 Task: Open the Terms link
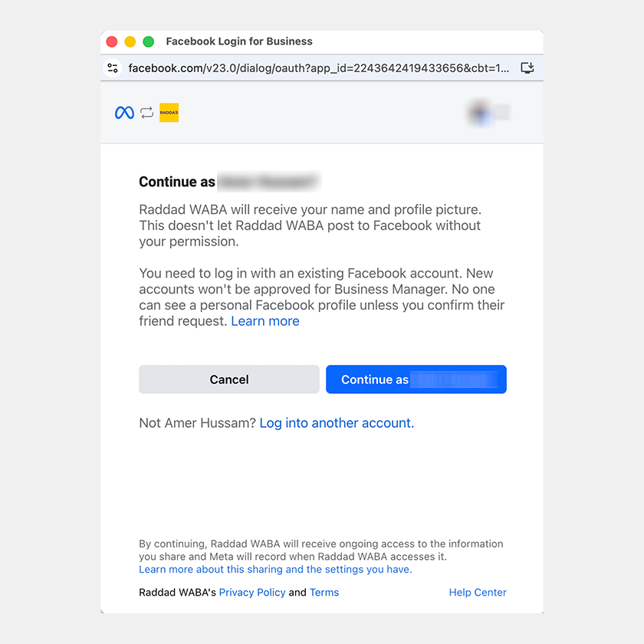pos(324,593)
